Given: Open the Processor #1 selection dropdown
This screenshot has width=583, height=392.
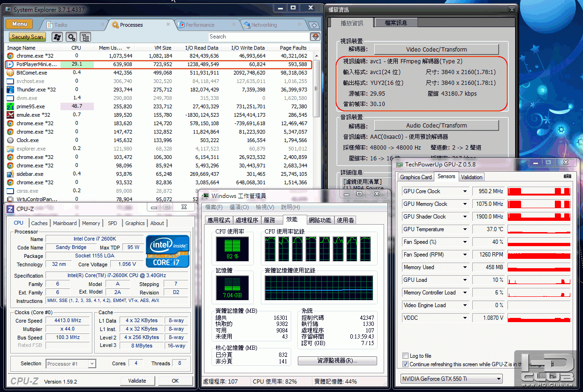Looking at the screenshot, I should tap(71, 363).
